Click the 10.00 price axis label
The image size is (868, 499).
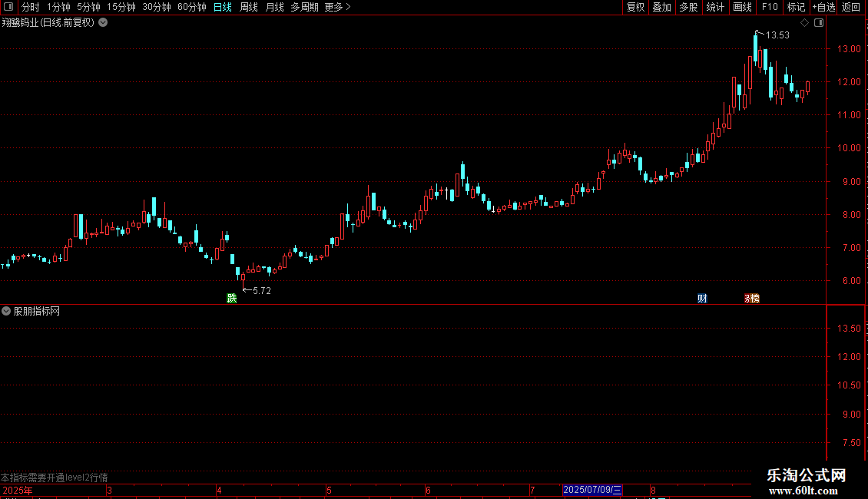coord(849,148)
